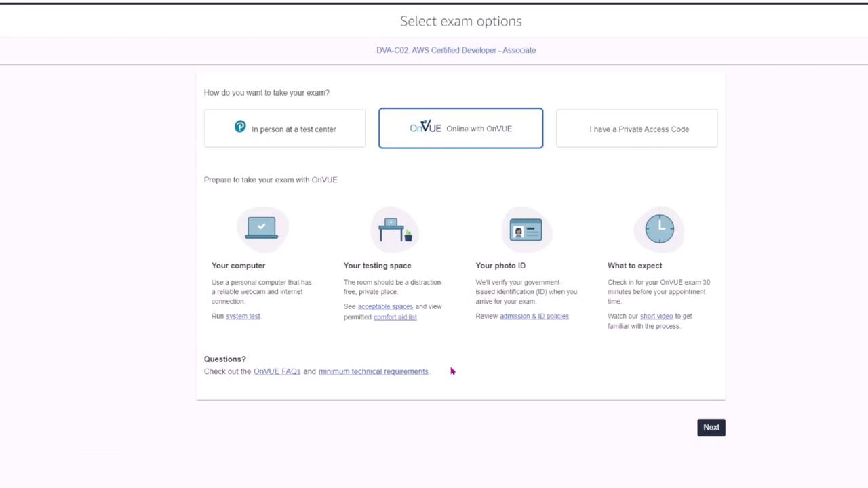Screen dimensions: 868x488
Task: Open the acceptable spaces link
Action: 385,306
